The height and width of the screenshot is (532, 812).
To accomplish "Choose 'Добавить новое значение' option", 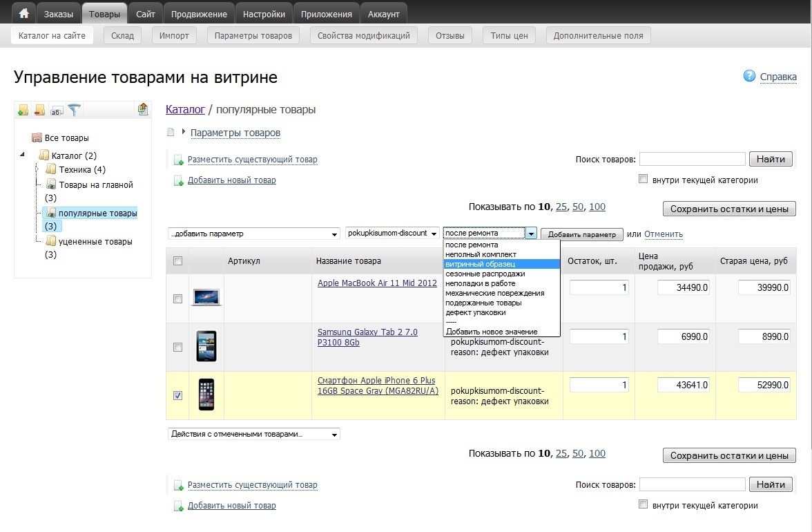I will coord(501,332).
